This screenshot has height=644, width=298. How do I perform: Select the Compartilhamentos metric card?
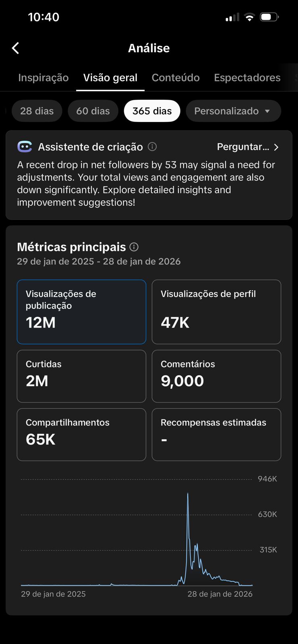click(x=81, y=435)
